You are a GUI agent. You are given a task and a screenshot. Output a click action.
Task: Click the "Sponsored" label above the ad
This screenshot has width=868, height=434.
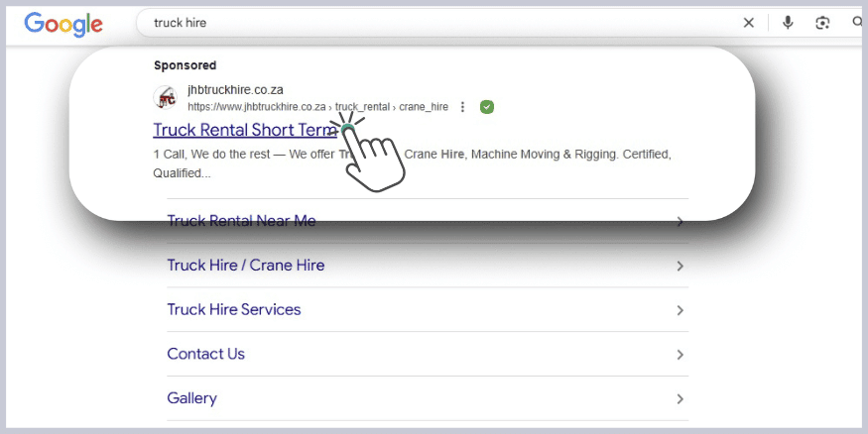pyautogui.click(x=185, y=65)
